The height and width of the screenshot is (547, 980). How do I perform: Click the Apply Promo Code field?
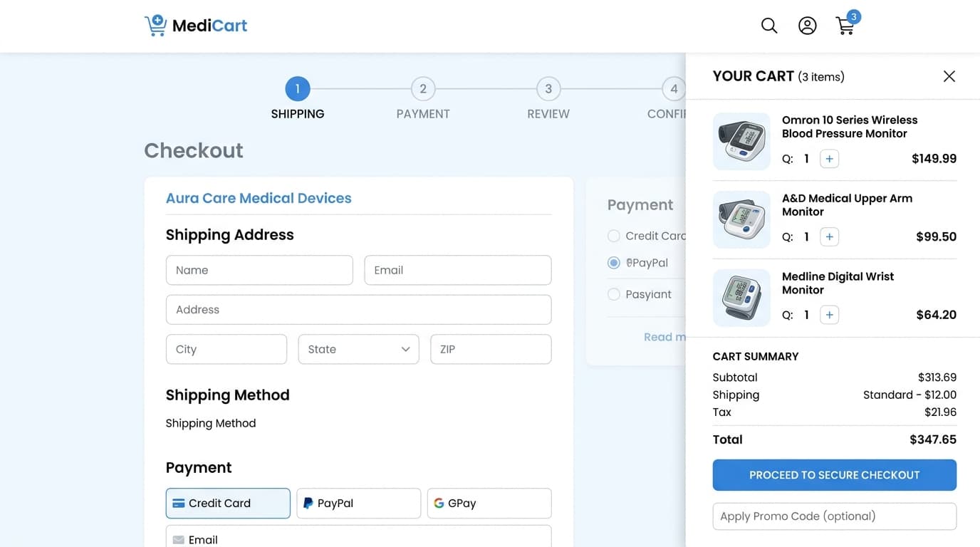[x=834, y=516]
